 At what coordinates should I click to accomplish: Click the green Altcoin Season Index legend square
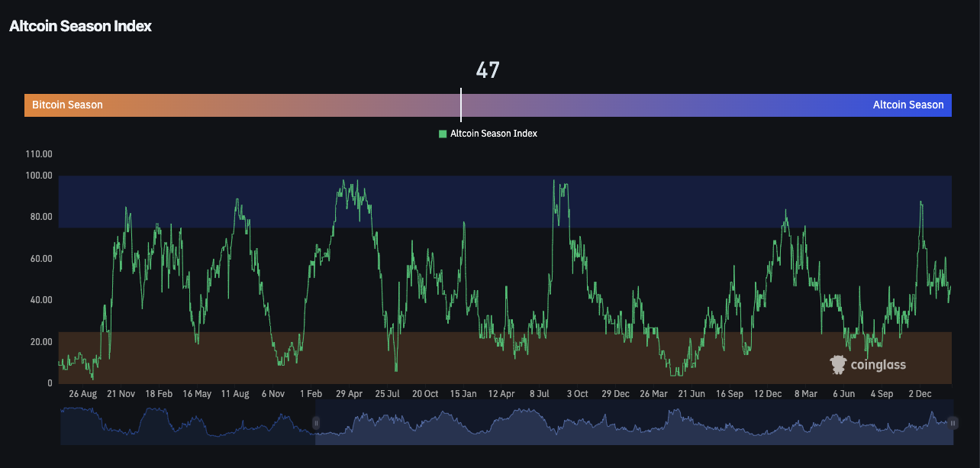tap(443, 133)
